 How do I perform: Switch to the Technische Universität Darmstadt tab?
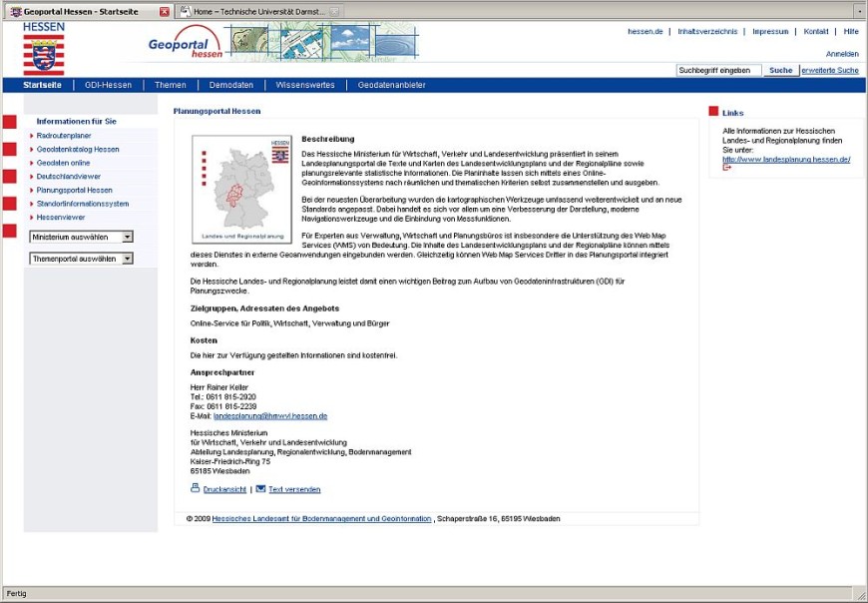coord(259,12)
